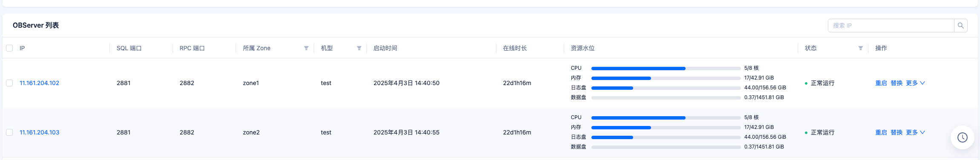Open the 机型 column filter icon
This screenshot has width=980, height=160.
coord(359,48)
